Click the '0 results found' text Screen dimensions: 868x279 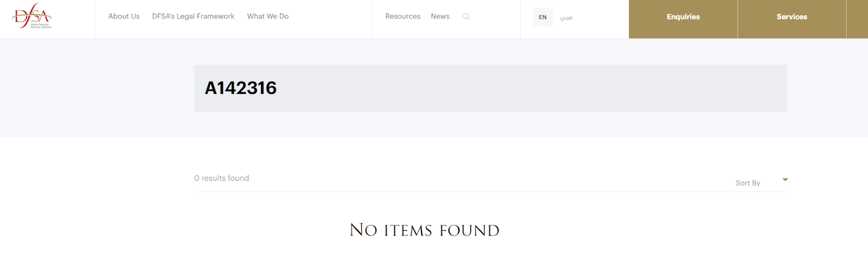(x=221, y=178)
